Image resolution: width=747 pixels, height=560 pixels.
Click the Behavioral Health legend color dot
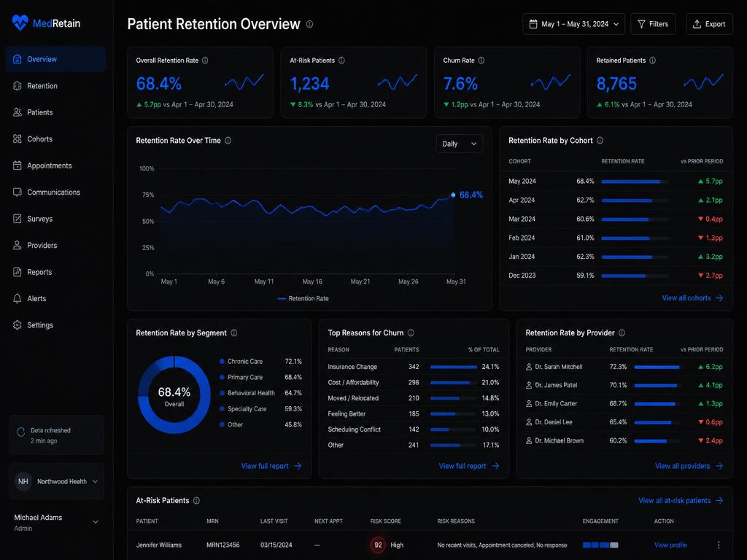click(222, 393)
